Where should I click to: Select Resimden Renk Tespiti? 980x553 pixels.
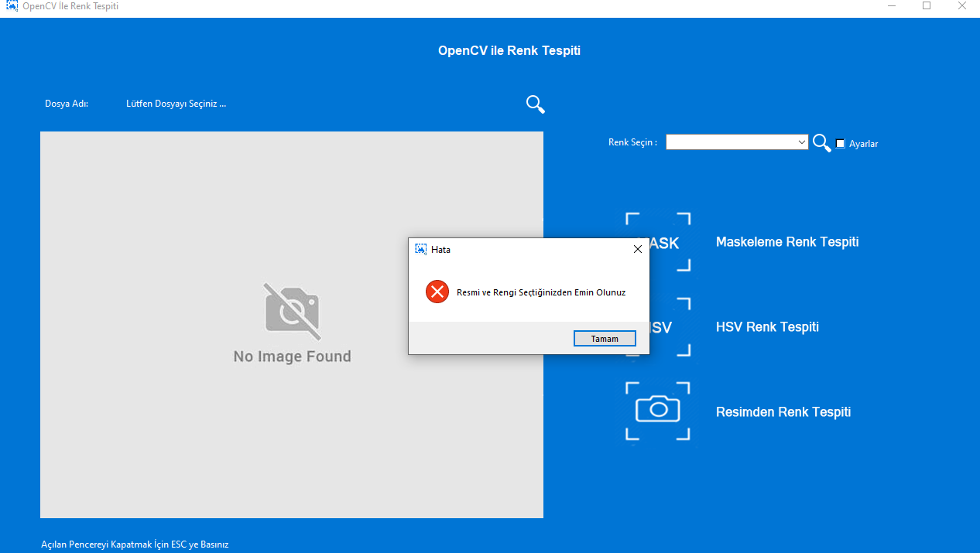coord(783,412)
